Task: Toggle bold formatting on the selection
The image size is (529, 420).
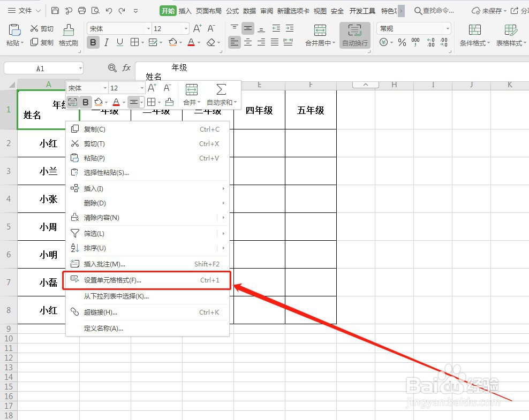Action: click(x=93, y=42)
